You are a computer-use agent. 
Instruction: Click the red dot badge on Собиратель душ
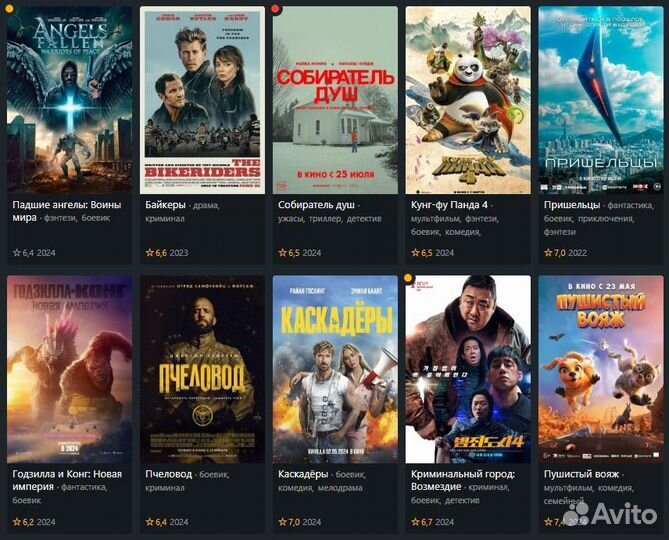pyautogui.click(x=276, y=9)
